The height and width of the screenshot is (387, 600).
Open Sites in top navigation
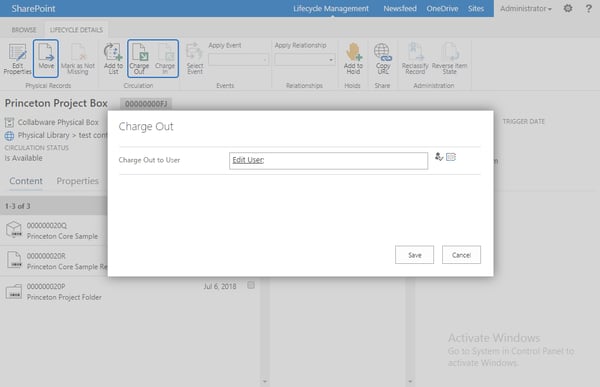(x=476, y=8)
